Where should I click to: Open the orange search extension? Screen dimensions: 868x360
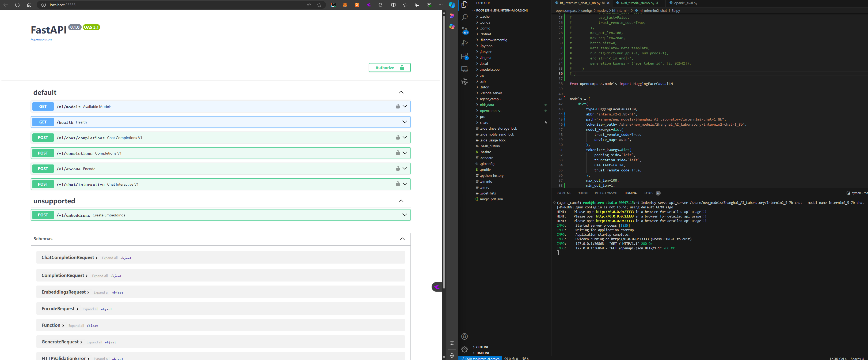[357, 5]
